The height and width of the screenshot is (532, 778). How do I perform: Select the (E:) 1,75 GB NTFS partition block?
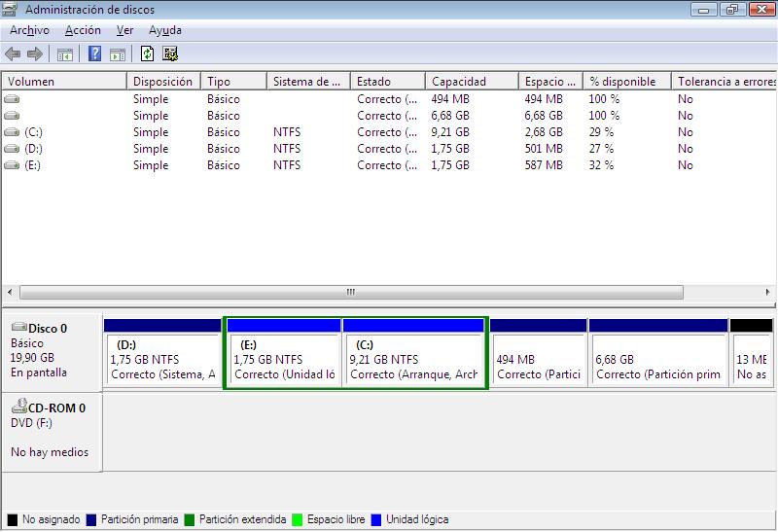283,360
